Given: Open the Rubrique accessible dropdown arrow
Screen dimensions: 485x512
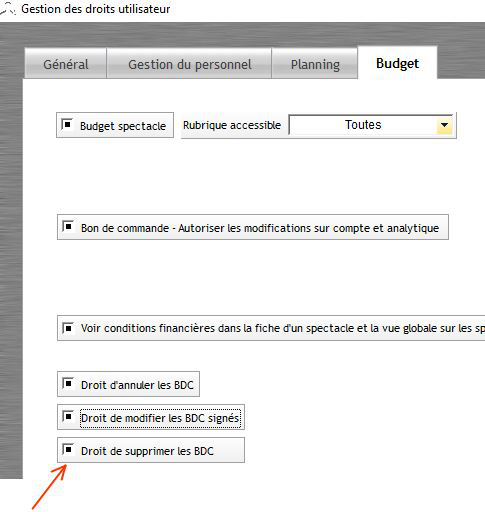Looking at the screenshot, I should (x=444, y=125).
